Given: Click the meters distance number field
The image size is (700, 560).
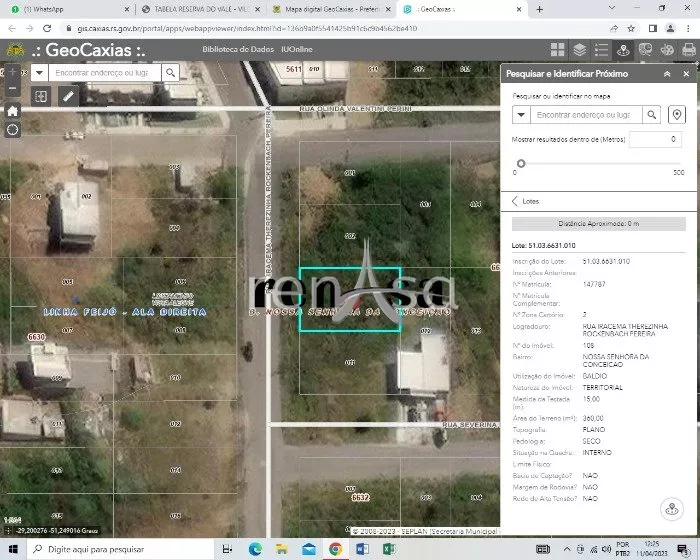Looking at the screenshot, I should click(655, 139).
